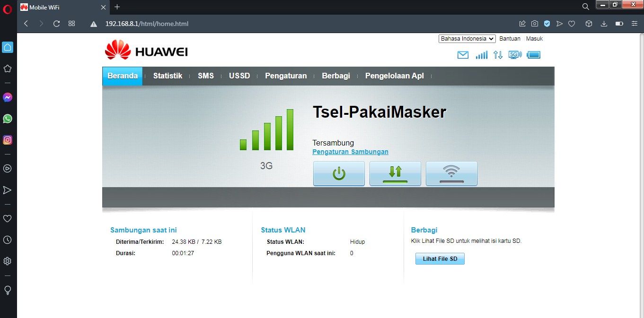Viewport: 644px width, 318px height.
Task: Switch to the Statistik tab
Action: [168, 76]
